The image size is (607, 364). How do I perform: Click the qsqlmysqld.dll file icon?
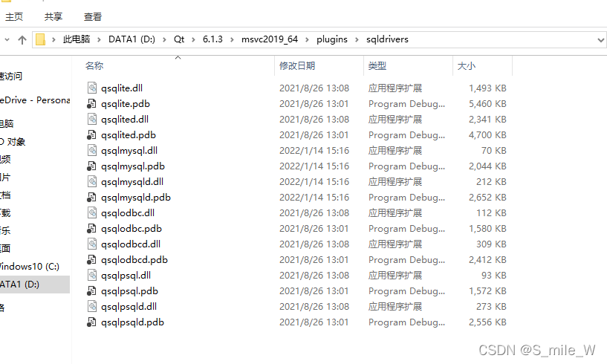(x=91, y=181)
